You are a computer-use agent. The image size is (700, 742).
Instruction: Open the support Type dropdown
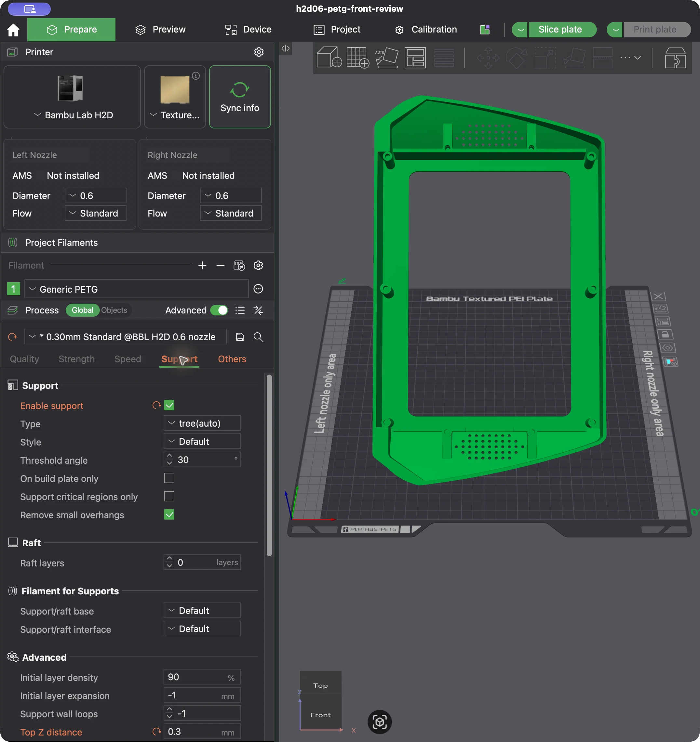tap(202, 423)
